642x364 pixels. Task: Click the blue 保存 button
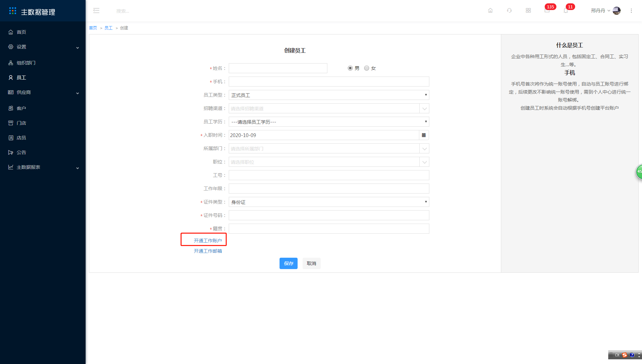point(289,263)
